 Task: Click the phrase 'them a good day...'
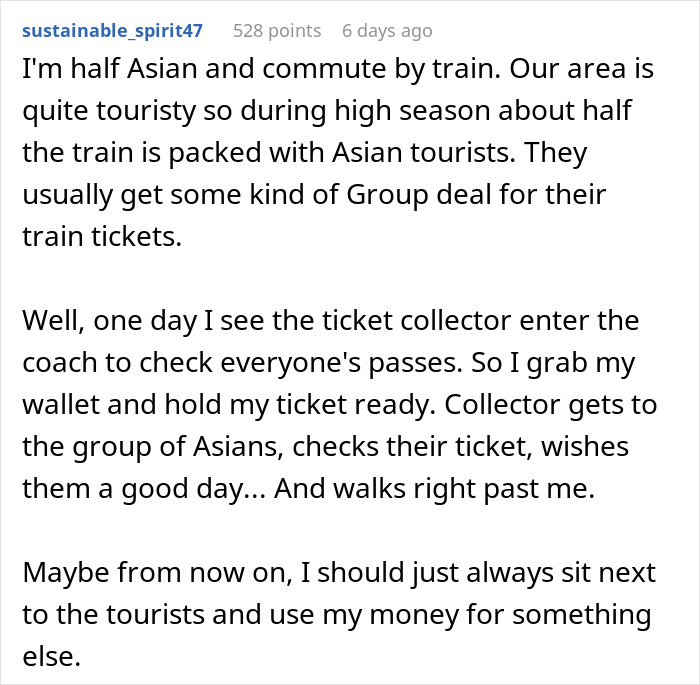pyautogui.click(x=144, y=488)
